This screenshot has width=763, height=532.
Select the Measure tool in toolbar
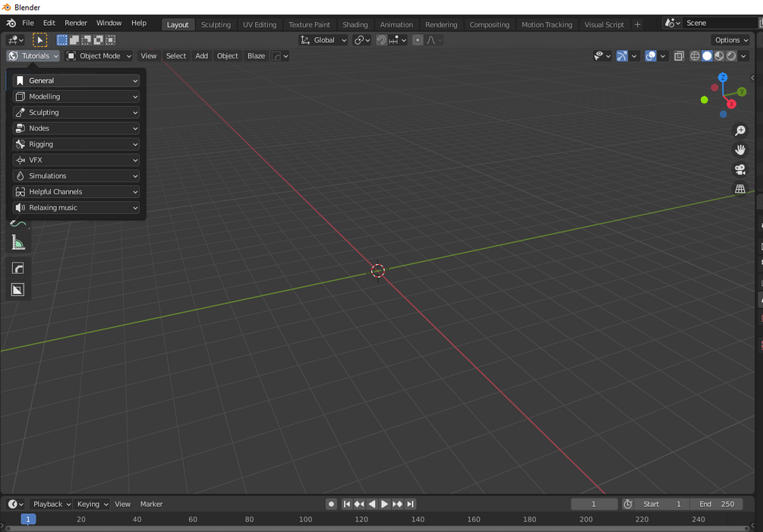click(18, 243)
